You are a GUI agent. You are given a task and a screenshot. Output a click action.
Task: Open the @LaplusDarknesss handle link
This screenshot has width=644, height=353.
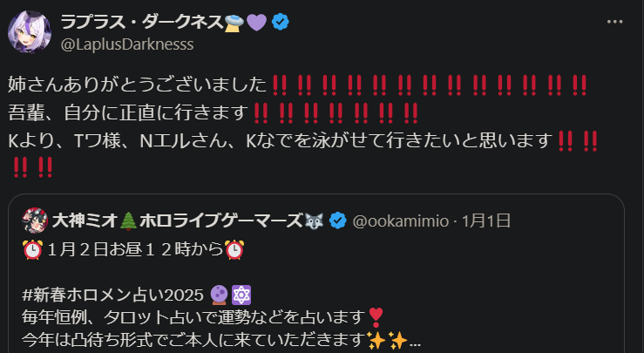pos(127,44)
